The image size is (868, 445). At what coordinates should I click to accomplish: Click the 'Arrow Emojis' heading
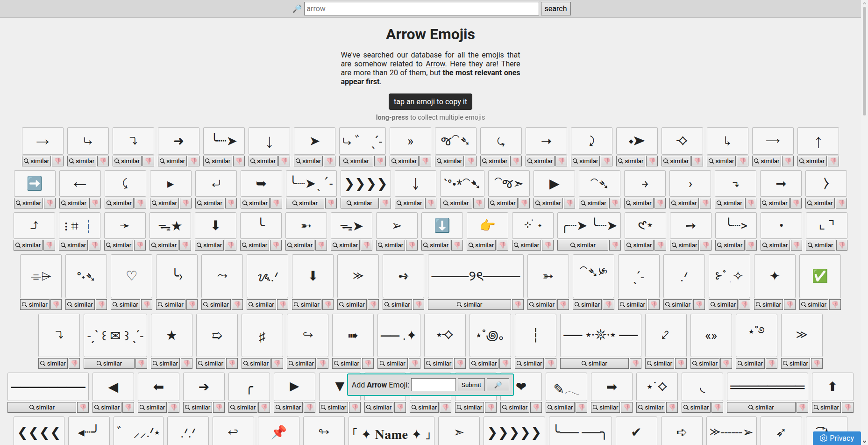tap(430, 34)
